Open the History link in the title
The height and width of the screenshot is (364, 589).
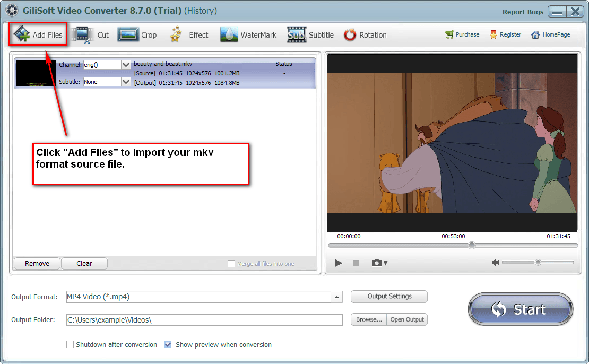[201, 11]
